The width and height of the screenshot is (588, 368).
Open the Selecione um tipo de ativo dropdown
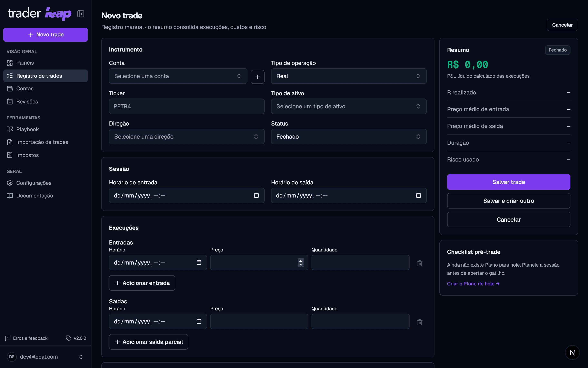pos(349,106)
